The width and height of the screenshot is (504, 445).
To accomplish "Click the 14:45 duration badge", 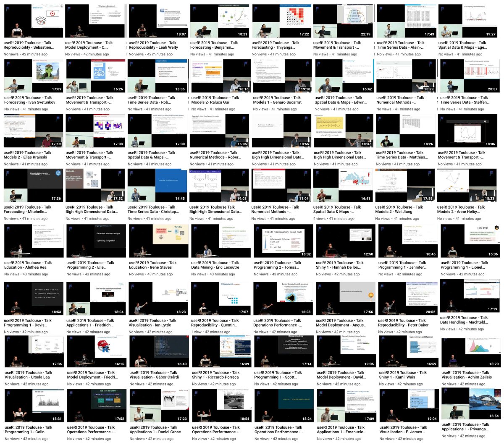I will click(x=180, y=199).
